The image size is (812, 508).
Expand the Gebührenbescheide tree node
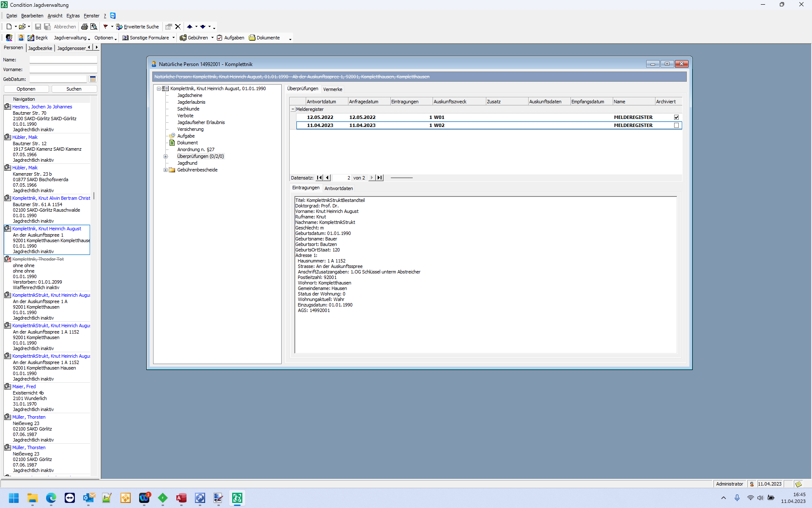tap(166, 170)
